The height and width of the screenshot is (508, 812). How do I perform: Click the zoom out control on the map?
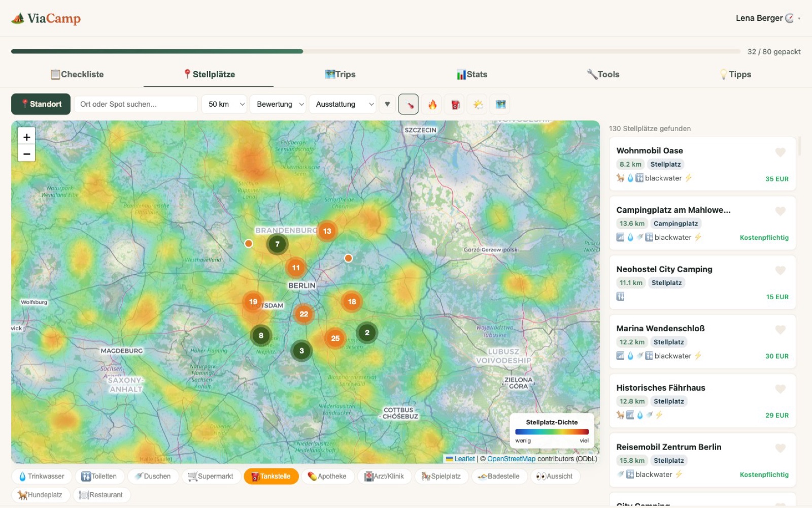(x=26, y=153)
